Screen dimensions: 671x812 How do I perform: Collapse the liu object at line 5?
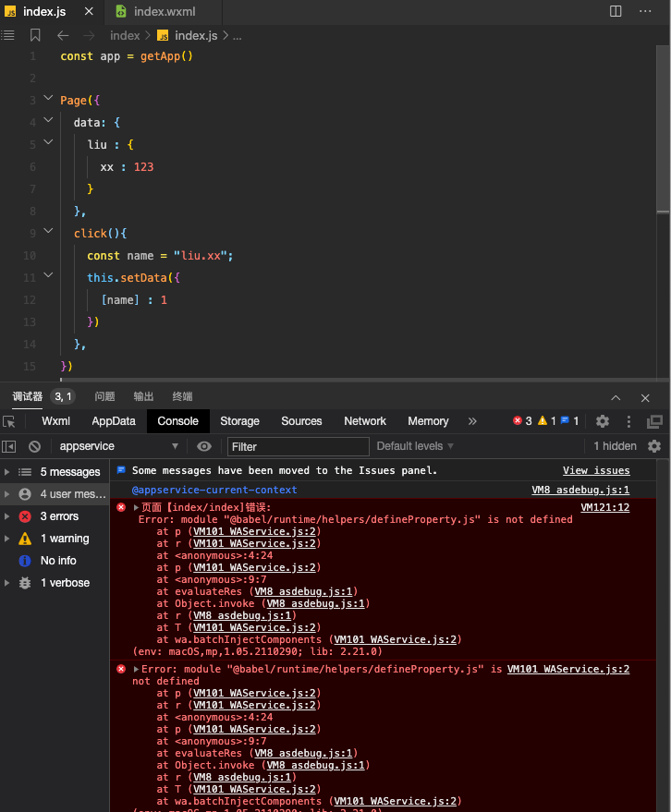tap(48, 142)
